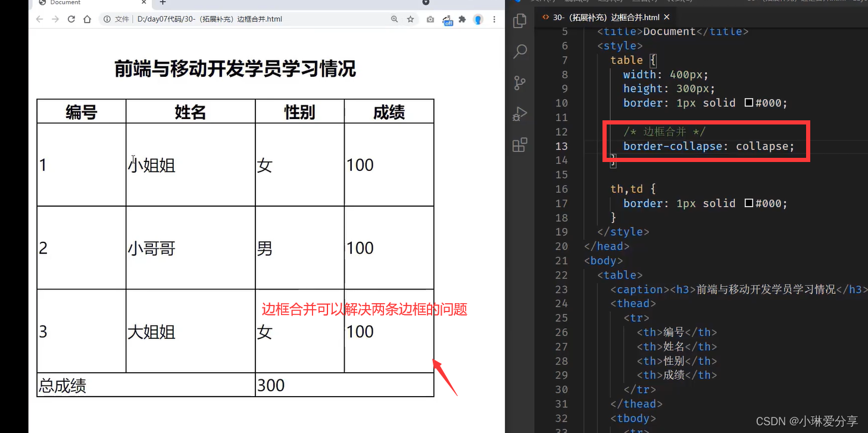Click the 男 table cell
This screenshot has height=433, width=868.
click(x=300, y=248)
